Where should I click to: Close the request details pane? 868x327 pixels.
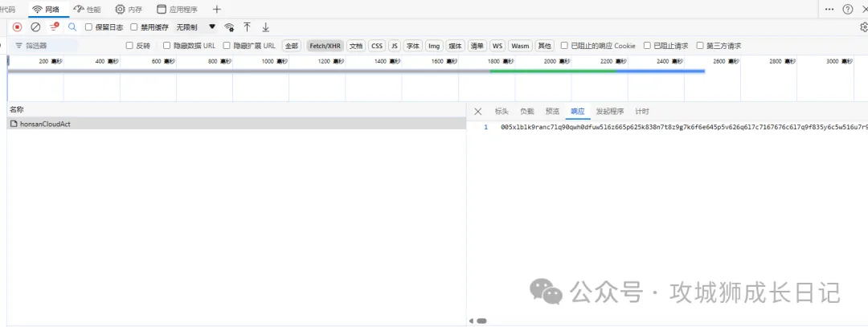[478, 112]
